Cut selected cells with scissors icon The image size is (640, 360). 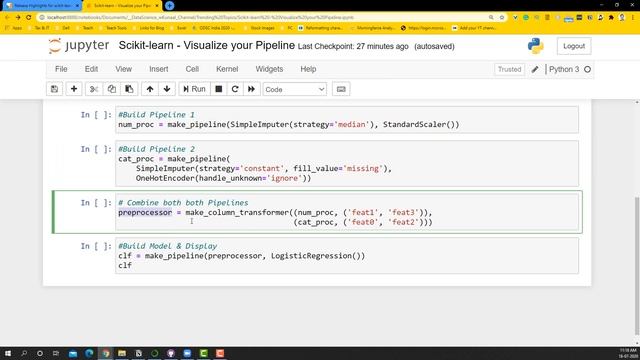(x=94, y=89)
